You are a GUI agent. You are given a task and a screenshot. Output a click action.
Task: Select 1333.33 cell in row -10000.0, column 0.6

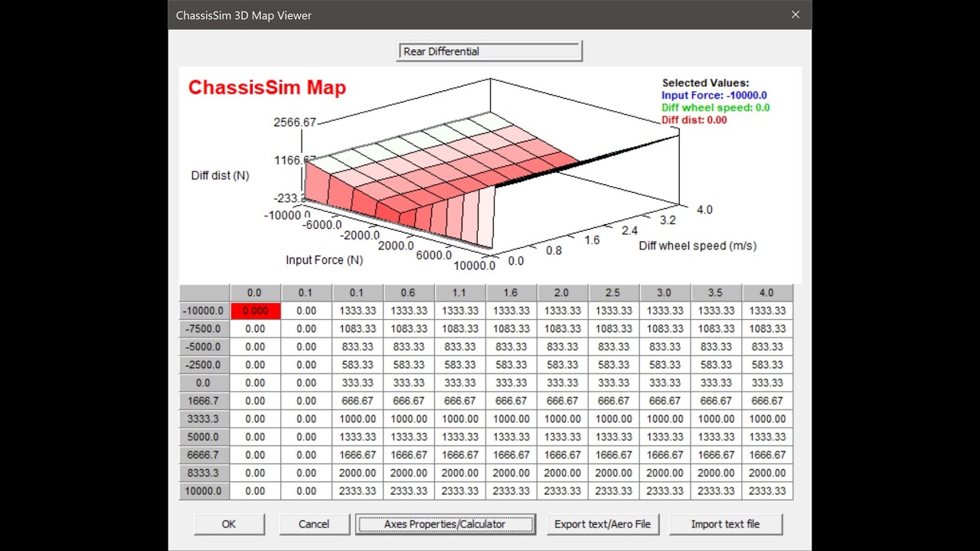[x=409, y=311]
